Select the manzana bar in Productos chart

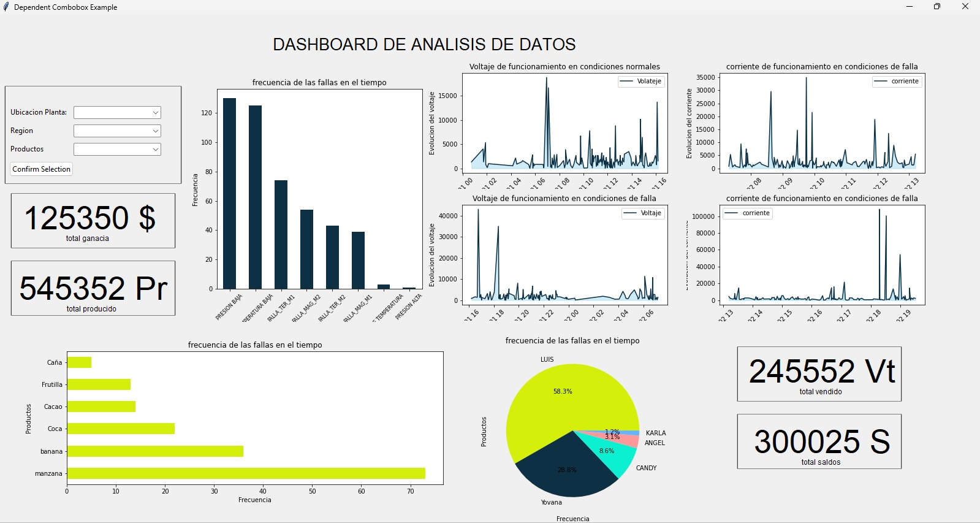[x=245, y=473]
